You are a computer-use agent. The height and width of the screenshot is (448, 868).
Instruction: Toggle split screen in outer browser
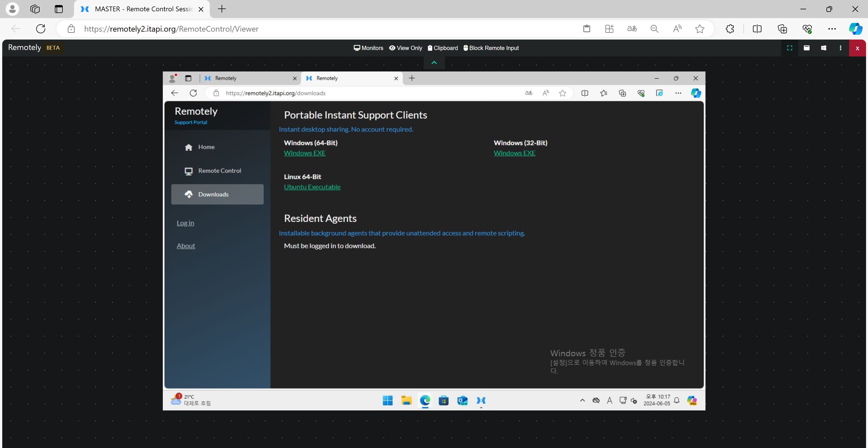pyautogui.click(x=757, y=29)
